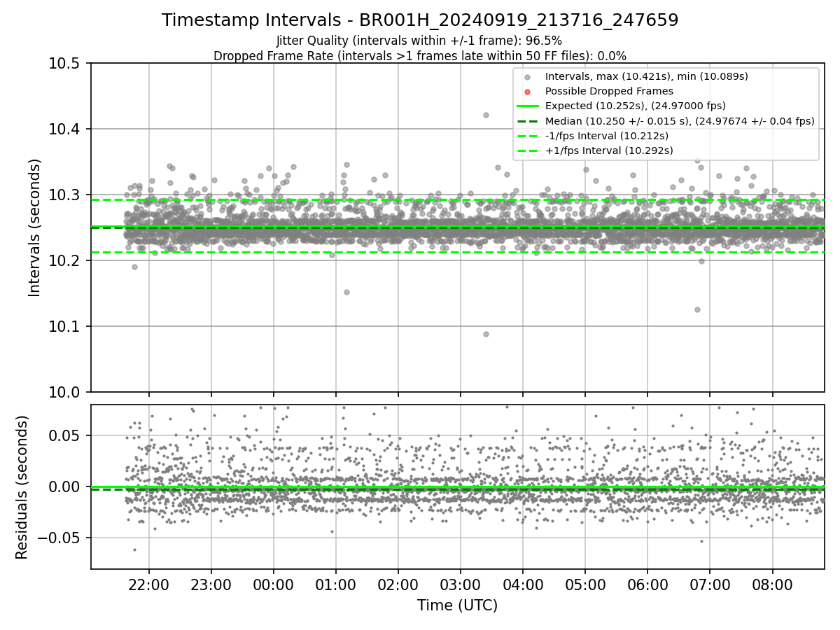Click the 05:00 time tick label

click(x=585, y=584)
